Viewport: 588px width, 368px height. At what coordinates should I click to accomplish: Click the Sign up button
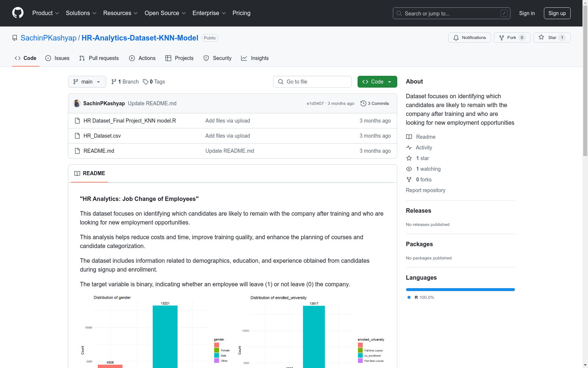pyautogui.click(x=557, y=13)
